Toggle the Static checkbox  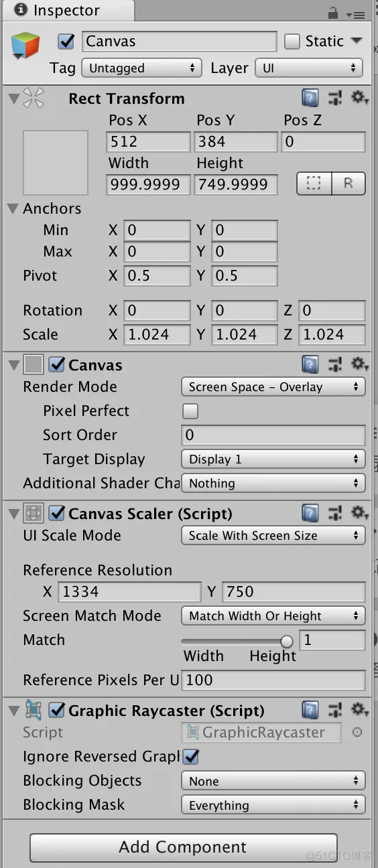click(292, 42)
